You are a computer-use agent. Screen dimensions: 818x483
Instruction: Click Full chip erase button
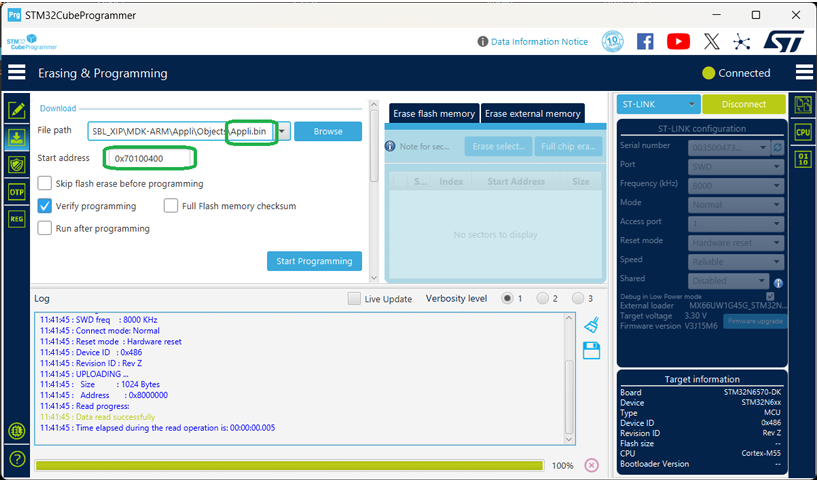(568, 147)
